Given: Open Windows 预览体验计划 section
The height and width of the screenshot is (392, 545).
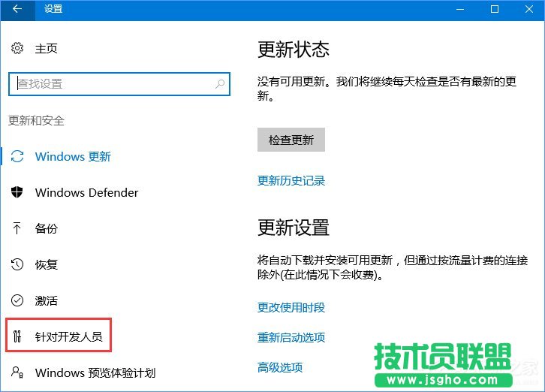Looking at the screenshot, I should point(95,373).
